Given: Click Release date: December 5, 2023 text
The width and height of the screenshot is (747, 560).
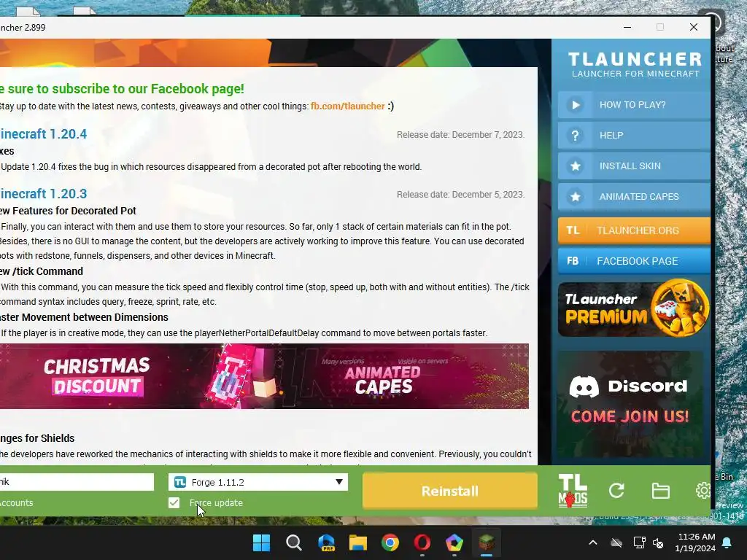Looking at the screenshot, I should pos(460,194).
